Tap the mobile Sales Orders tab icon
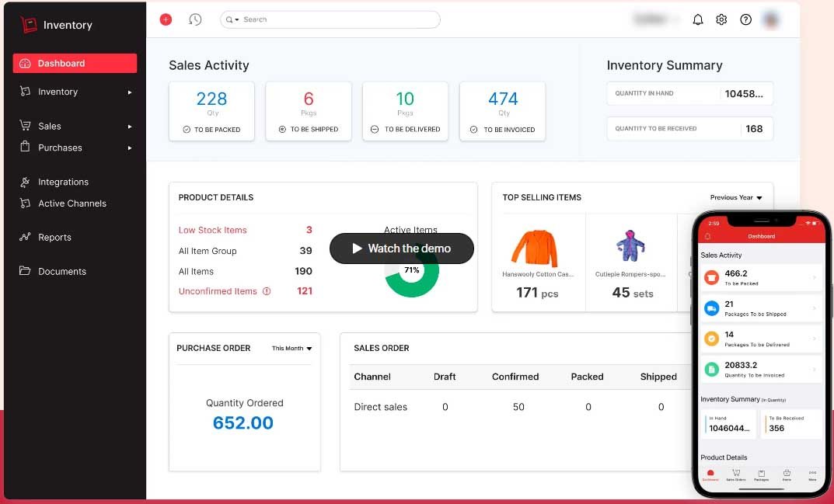Viewport: 834px width, 504px height. (x=735, y=474)
